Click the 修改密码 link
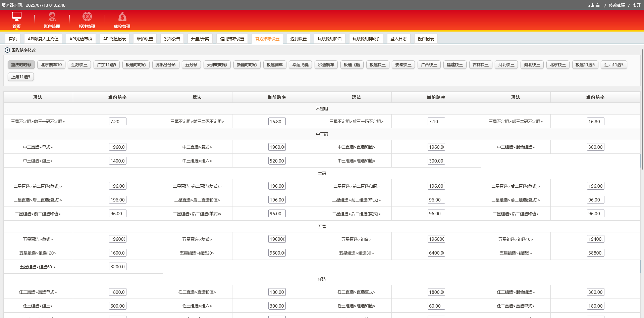This screenshot has width=644, height=318. pyautogui.click(x=617, y=5)
